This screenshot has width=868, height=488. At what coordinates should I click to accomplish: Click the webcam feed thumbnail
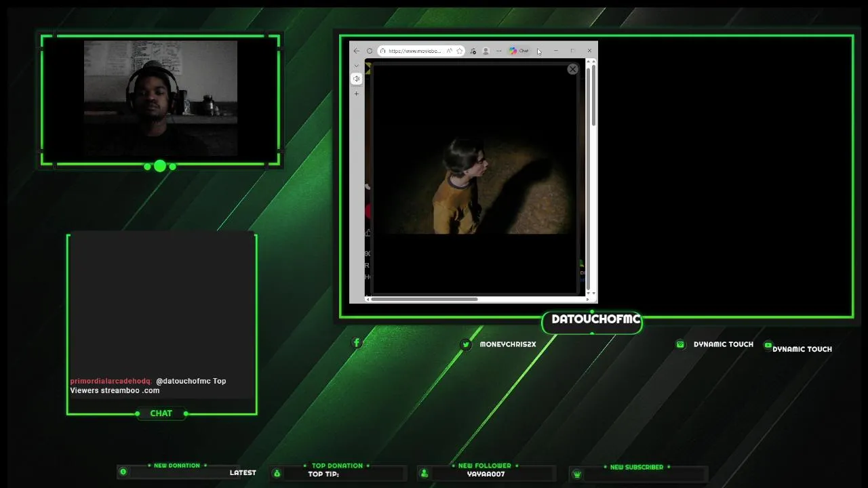[161, 98]
